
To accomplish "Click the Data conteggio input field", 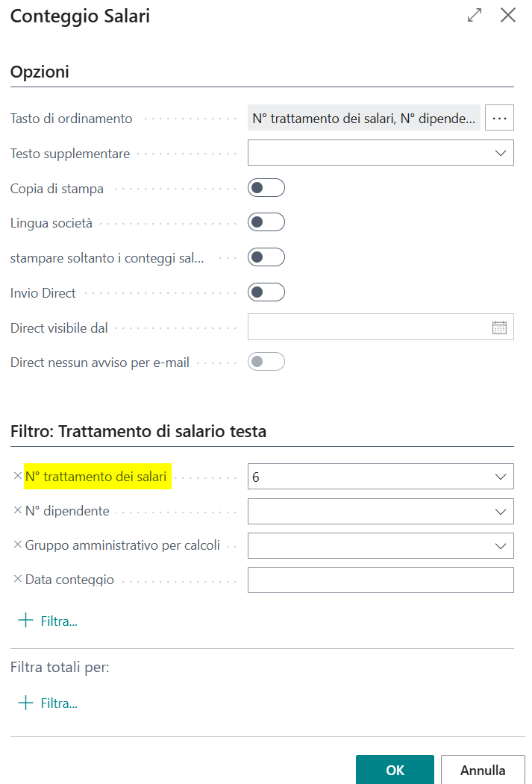I will pyautogui.click(x=380, y=580).
